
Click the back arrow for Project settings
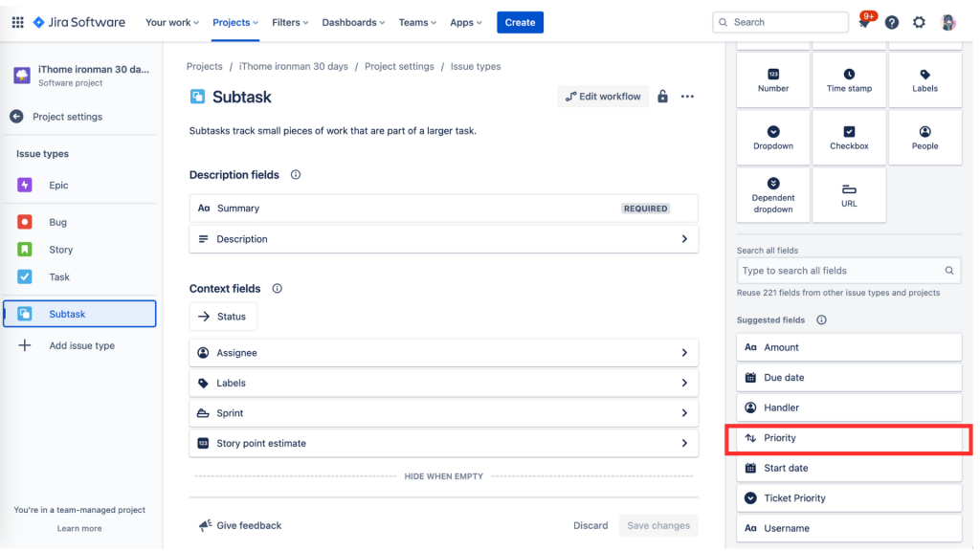(17, 117)
